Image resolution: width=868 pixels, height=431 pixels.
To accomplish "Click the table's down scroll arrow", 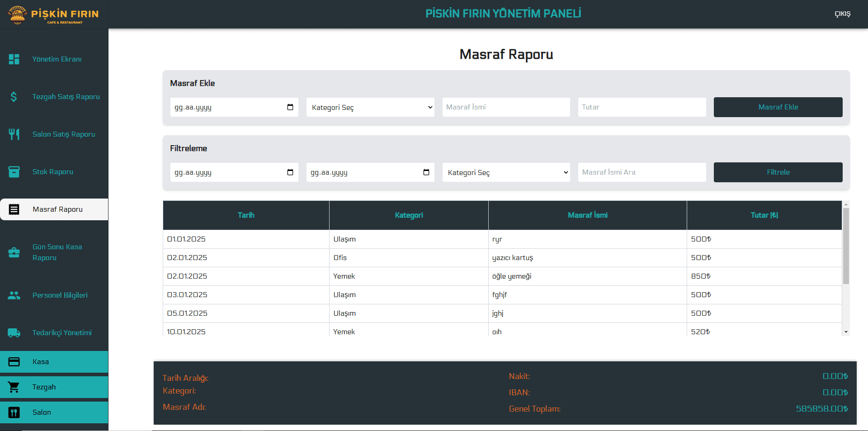I will coord(846,332).
